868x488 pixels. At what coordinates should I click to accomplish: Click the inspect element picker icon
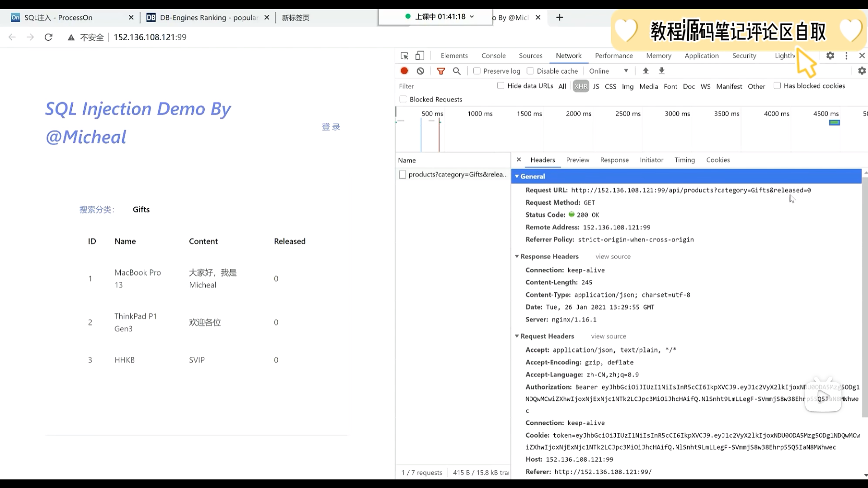tap(405, 56)
